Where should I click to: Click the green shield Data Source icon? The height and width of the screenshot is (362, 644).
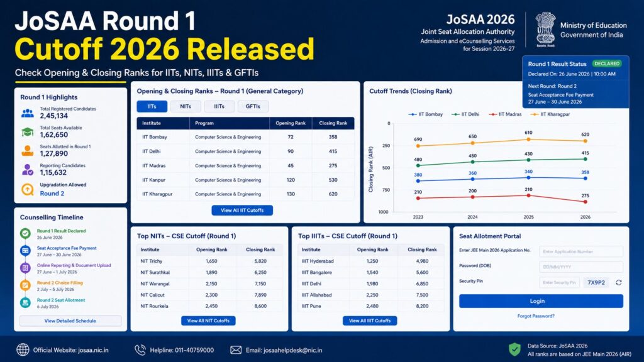[514, 349]
